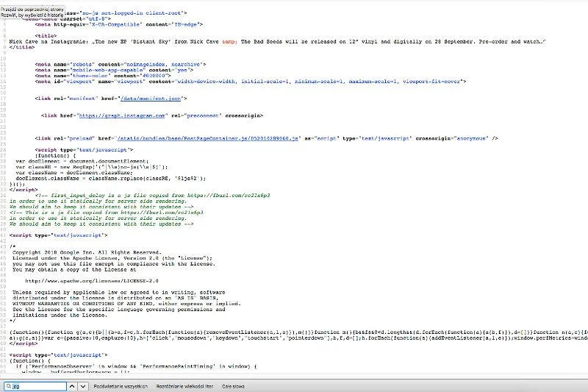Open the /data/manifest.json link
The image size is (588, 392).
pos(151,99)
